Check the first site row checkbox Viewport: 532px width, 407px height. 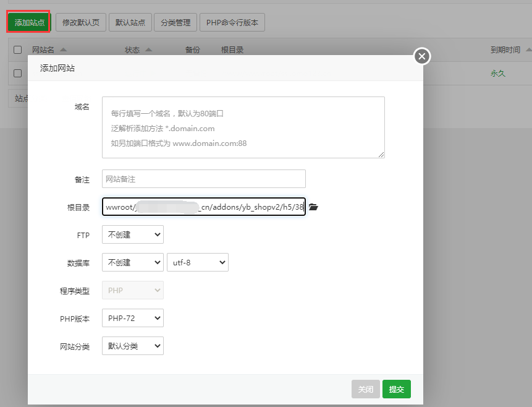pyautogui.click(x=17, y=73)
